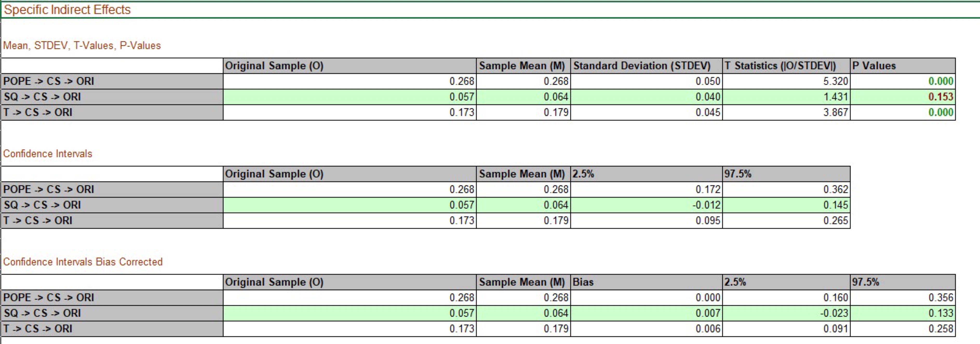Click the -0.023 bias corrected lower bound
The height and width of the screenshot is (344, 980).
834,313
